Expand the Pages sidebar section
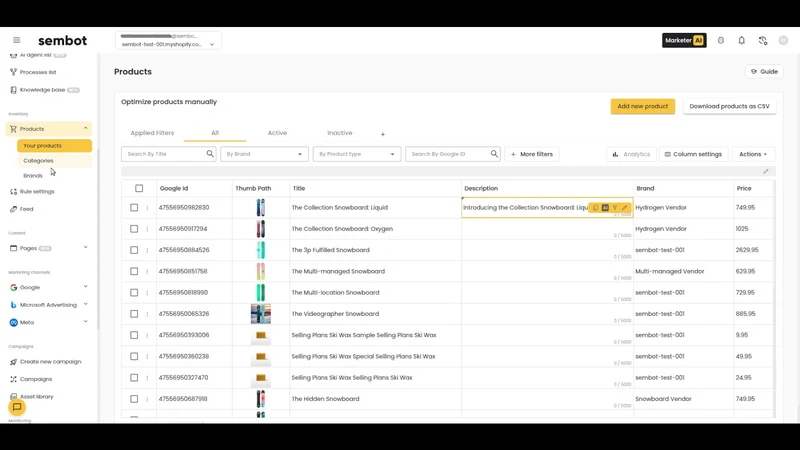This screenshot has height=450, width=800. click(x=86, y=248)
